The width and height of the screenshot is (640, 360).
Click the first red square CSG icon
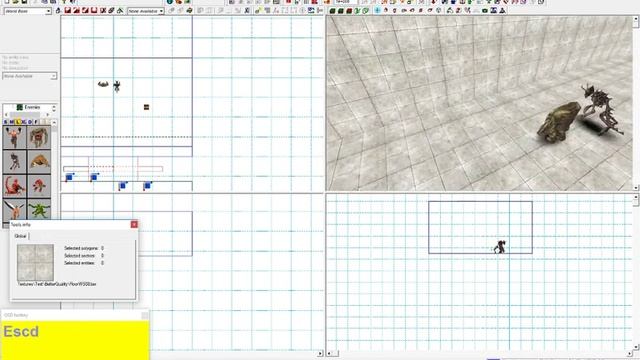tap(68, 11)
